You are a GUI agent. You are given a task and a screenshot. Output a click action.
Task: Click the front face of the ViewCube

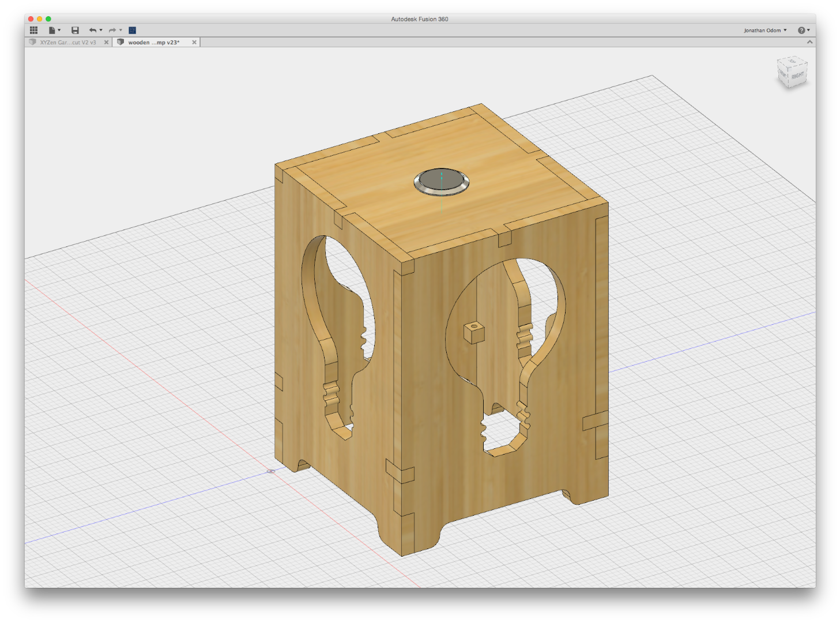(782, 73)
